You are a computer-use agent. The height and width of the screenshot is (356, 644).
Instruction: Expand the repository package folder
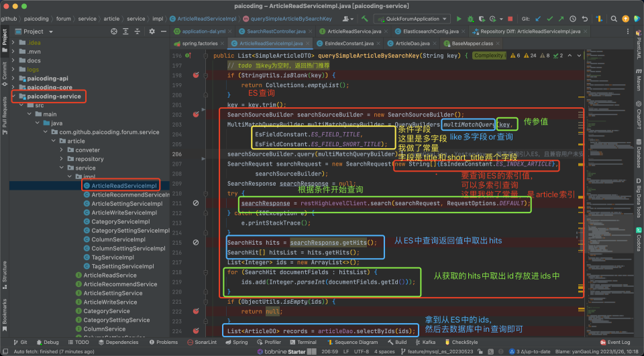click(x=62, y=159)
